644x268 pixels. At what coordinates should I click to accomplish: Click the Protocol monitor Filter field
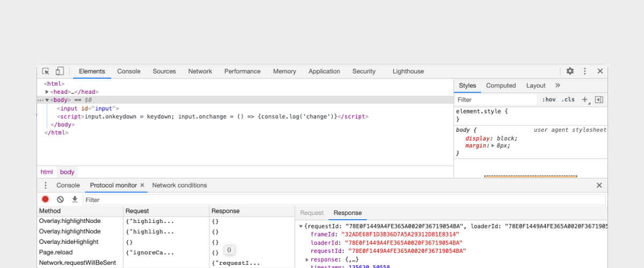click(345, 200)
